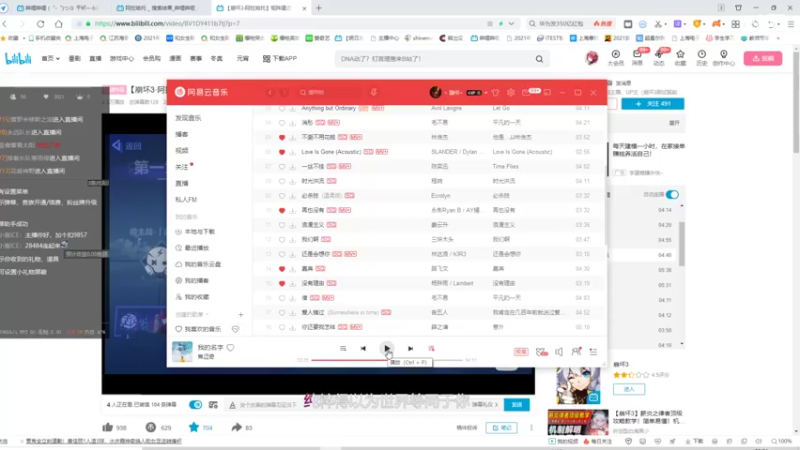Go forward using NetEase navigation arrow
The width and height of the screenshot is (800, 450).
(x=285, y=92)
